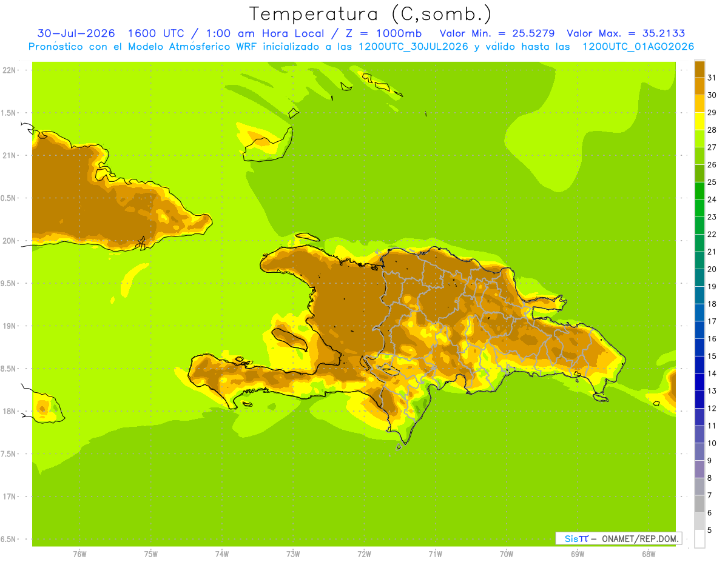Click the colorbar swatch above value 31

pos(699,69)
